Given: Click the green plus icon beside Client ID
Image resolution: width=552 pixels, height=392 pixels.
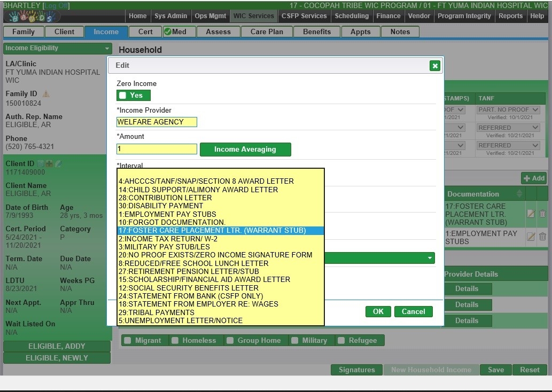Looking at the screenshot, I should [49, 164].
